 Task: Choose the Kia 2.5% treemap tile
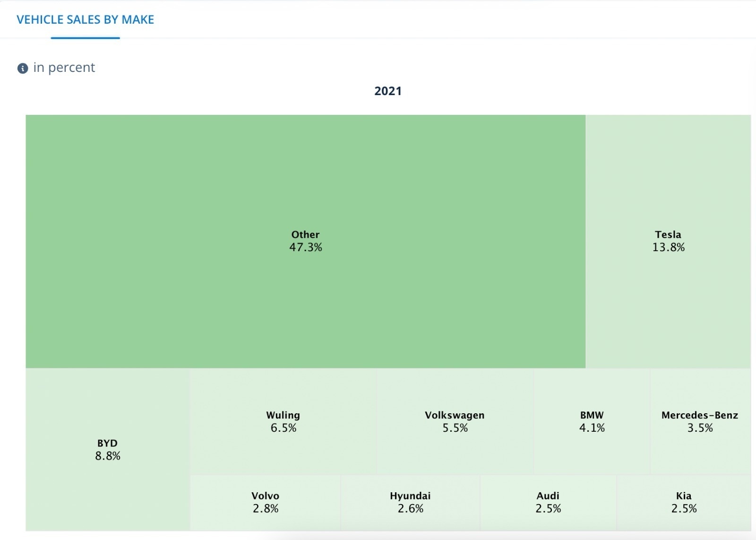point(684,503)
